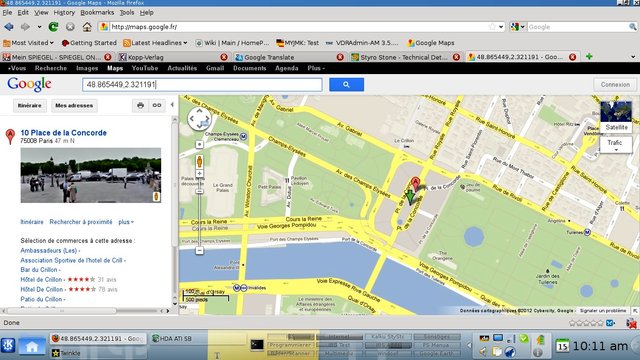640x360 pixels.
Task: Click the browser forward arrow
Action: (x=25, y=27)
